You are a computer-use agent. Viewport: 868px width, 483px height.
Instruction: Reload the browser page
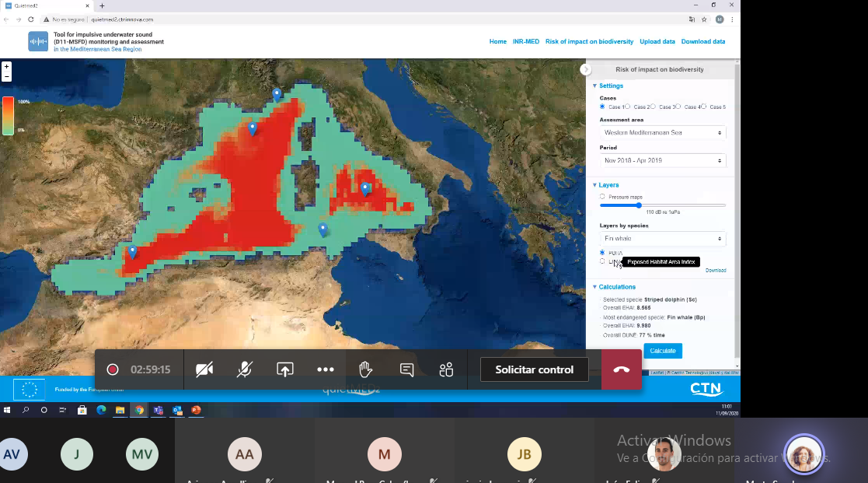(31, 19)
